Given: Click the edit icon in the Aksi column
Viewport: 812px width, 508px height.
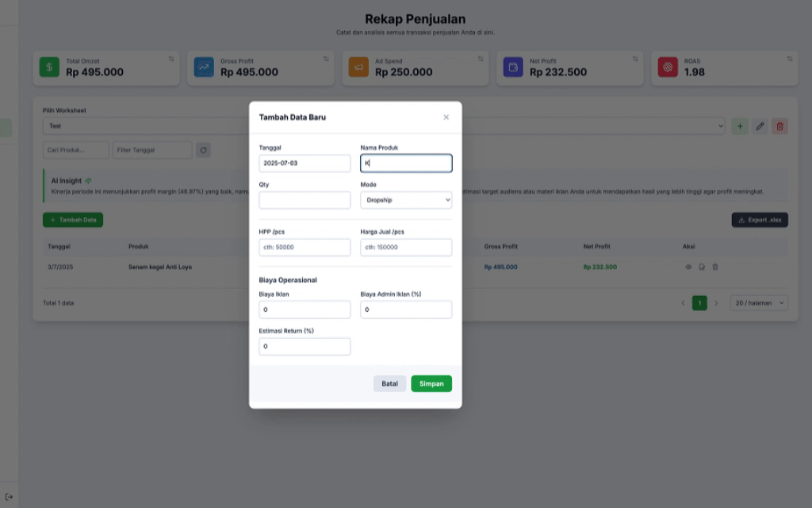Looking at the screenshot, I should tap(702, 267).
